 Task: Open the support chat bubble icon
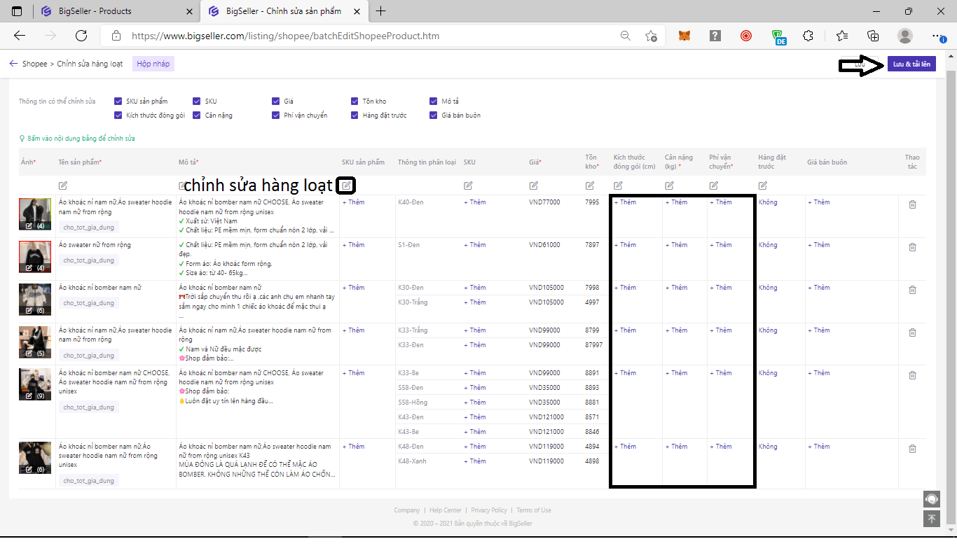pyautogui.click(x=931, y=499)
